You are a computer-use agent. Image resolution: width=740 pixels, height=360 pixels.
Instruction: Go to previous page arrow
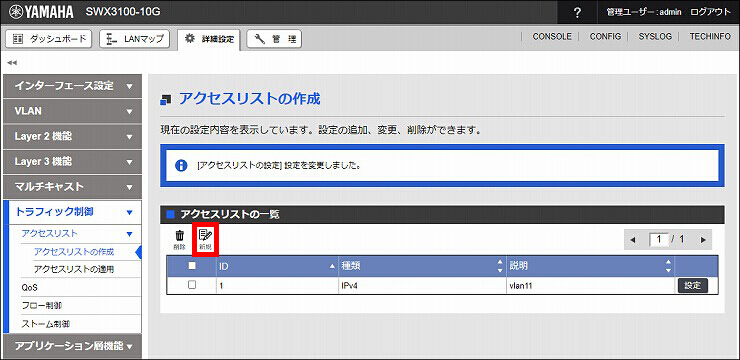coord(633,240)
